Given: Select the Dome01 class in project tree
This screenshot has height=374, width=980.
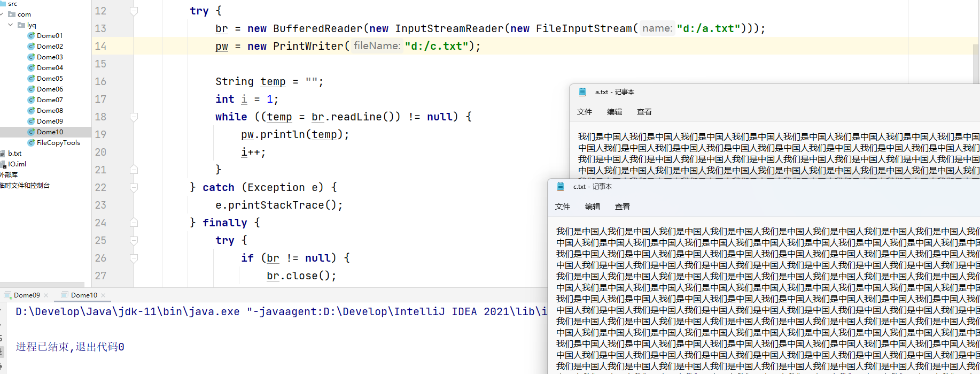Looking at the screenshot, I should pos(50,36).
